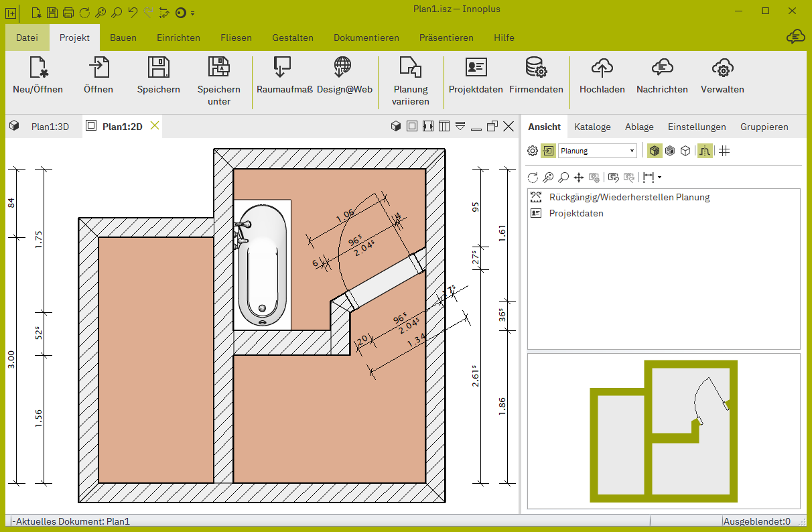Click the print icon in title bar
This screenshot has height=532, width=812.
[x=68, y=12]
